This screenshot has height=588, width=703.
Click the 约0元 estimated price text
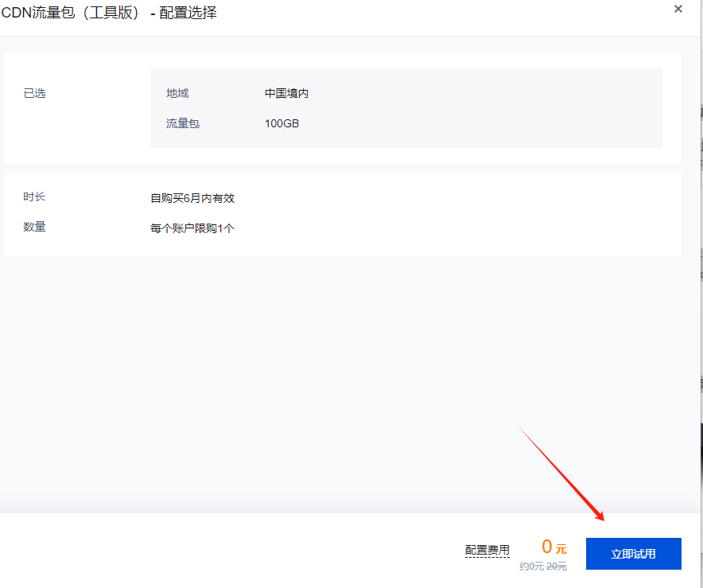531,567
